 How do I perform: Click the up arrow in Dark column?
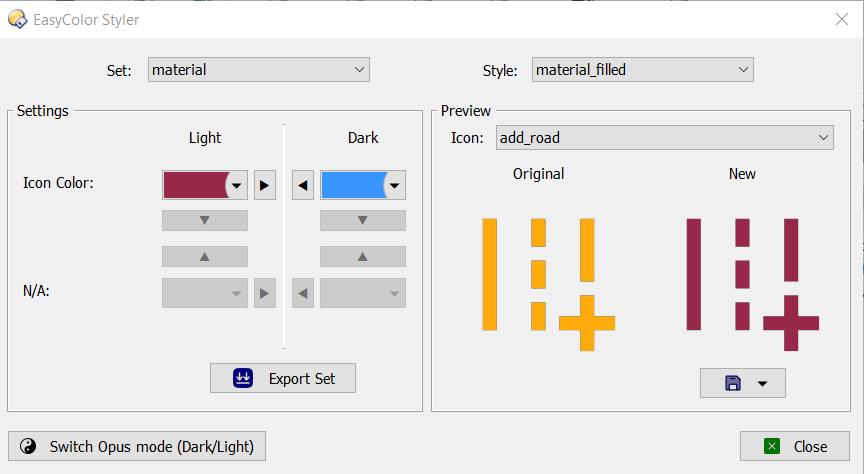363,256
